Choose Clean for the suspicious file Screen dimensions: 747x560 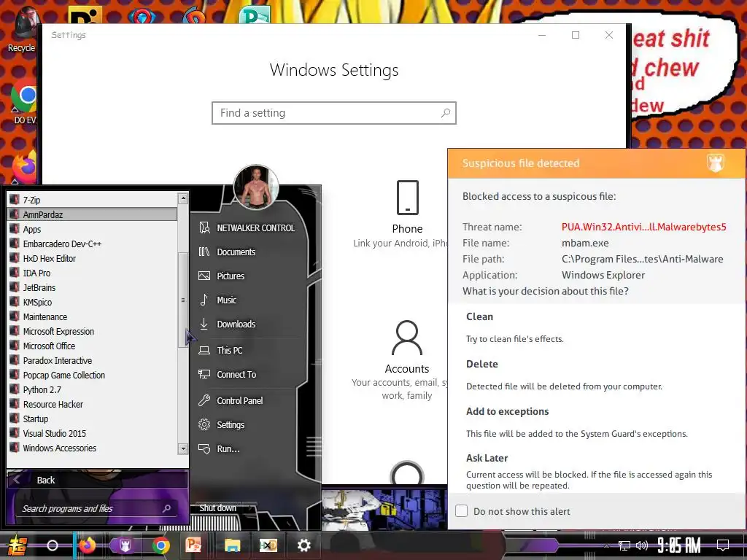(595, 327)
